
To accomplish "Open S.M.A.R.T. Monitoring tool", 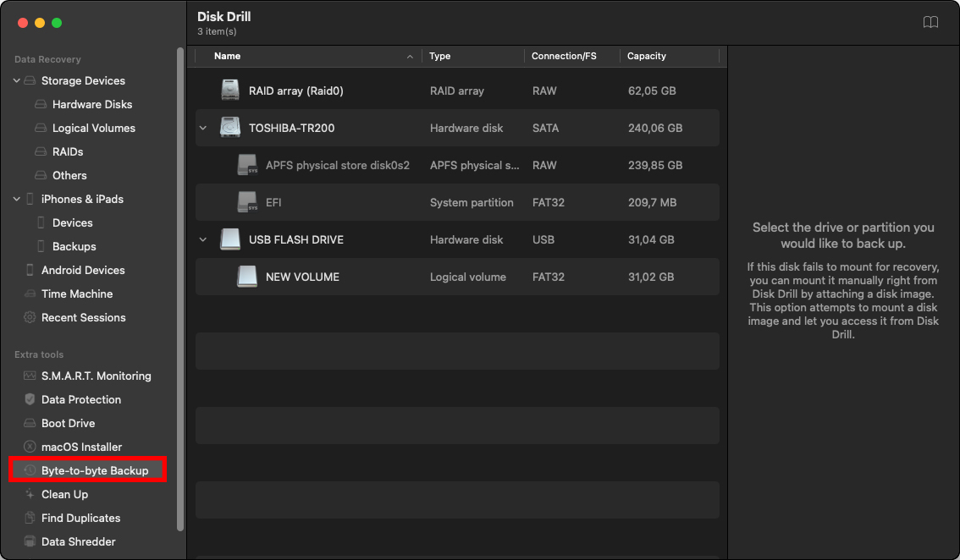I will click(x=97, y=376).
